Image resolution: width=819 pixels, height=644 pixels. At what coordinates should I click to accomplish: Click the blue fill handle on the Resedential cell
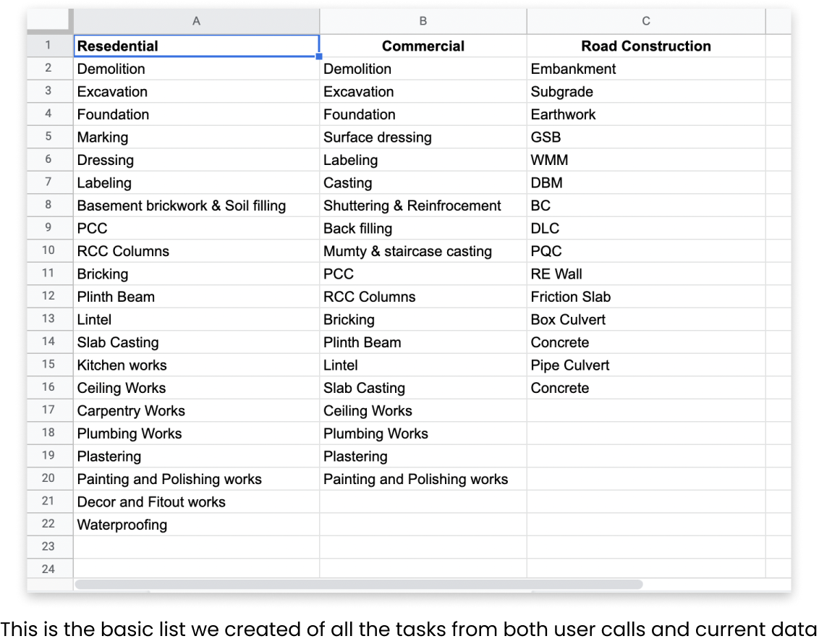tap(319, 56)
